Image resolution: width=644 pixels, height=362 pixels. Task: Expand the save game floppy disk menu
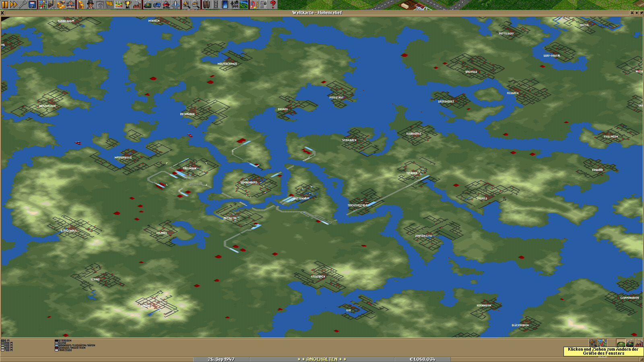33,4
